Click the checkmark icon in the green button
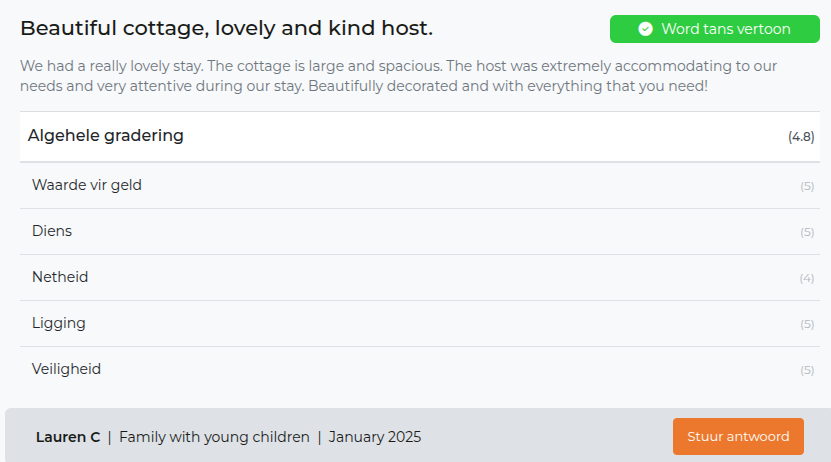The image size is (831, 462). 645,29
